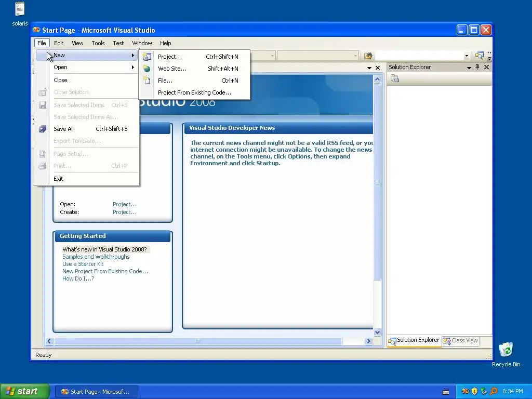Image resolution: width=532 pixels, height=399 pixels.
Task: Open the Tools menu
Action: tap(98, 43)
